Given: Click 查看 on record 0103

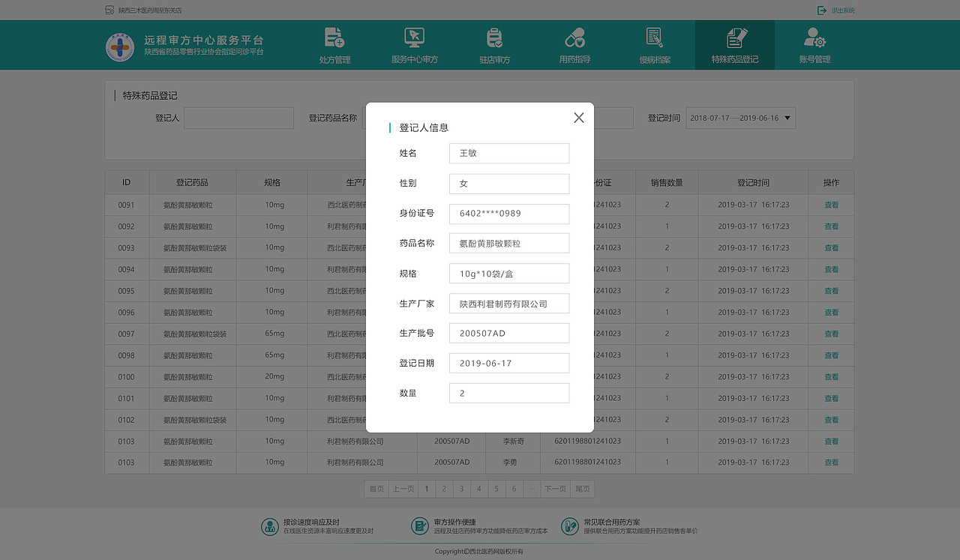Looking at the screenshot, I should (x=831, y=442).
